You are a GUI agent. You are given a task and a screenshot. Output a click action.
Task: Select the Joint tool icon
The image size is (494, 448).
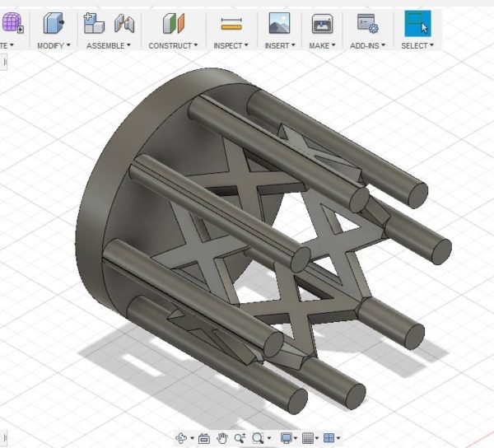pyautogui.click(x=124, y=24)
